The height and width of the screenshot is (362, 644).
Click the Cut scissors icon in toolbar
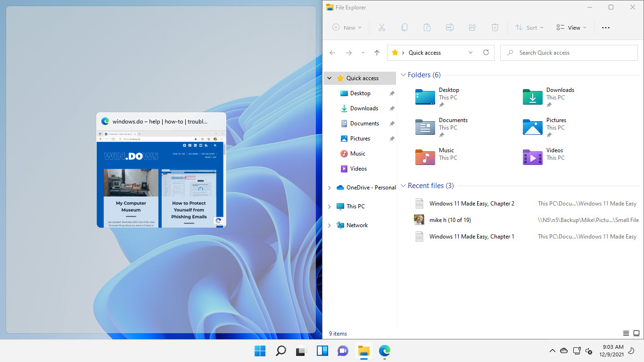coord(382,27)
